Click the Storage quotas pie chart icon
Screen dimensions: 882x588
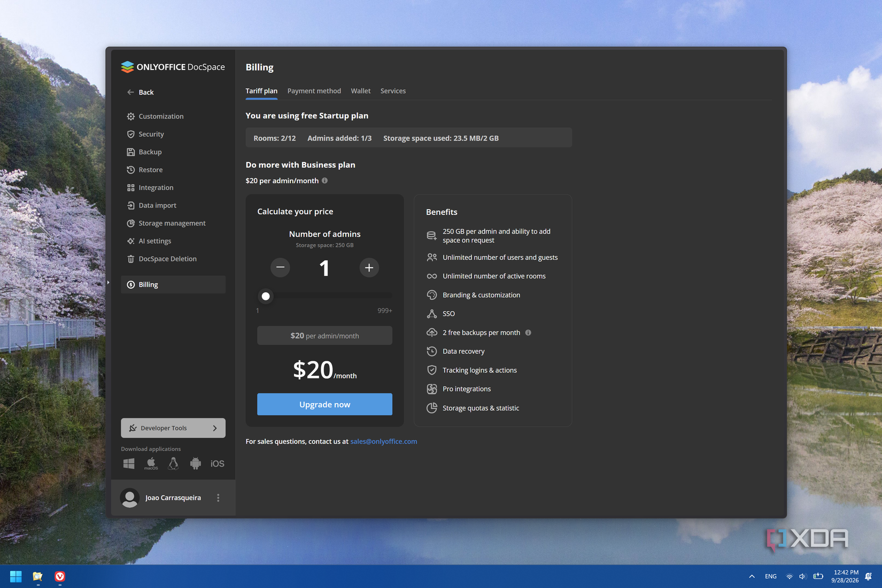[x=432, y=408]
